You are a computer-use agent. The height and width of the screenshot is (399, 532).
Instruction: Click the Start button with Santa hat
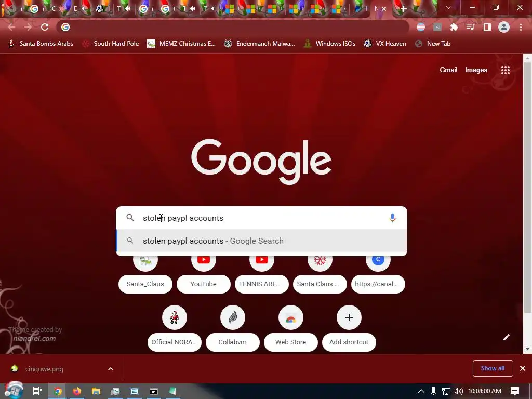point(14,391)
